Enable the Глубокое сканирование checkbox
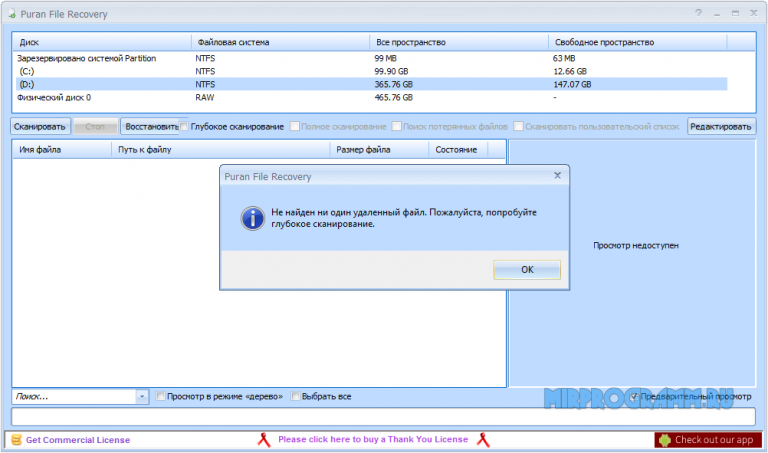The height and width of the screenshot is (453, 768). point(184,126)
